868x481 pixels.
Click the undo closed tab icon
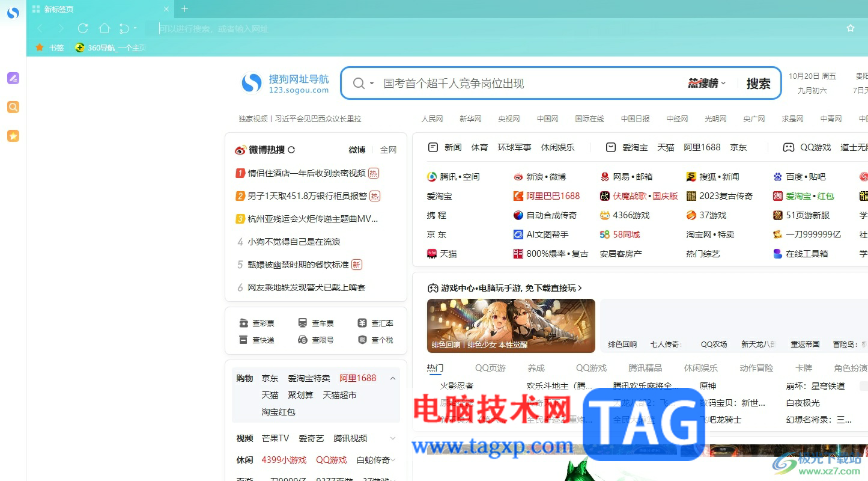point(124,28)
